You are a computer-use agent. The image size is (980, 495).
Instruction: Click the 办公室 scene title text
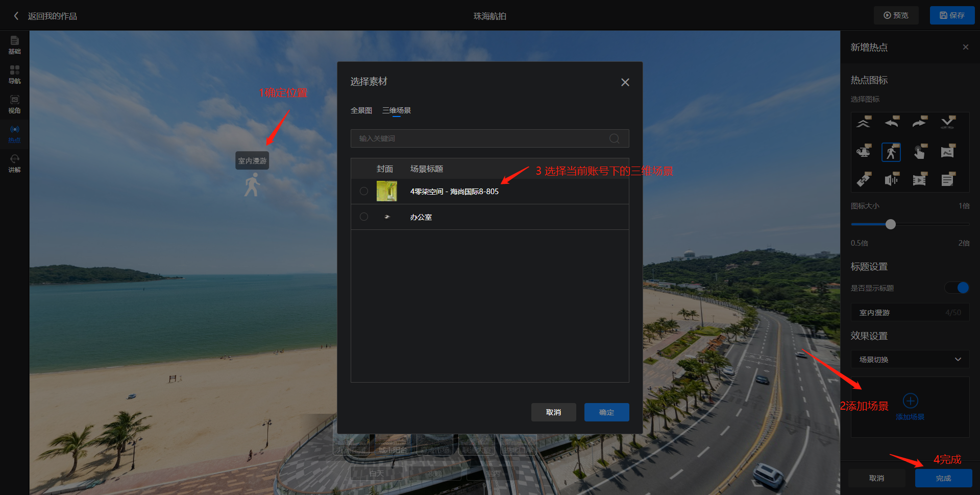[x=421, y=217]
